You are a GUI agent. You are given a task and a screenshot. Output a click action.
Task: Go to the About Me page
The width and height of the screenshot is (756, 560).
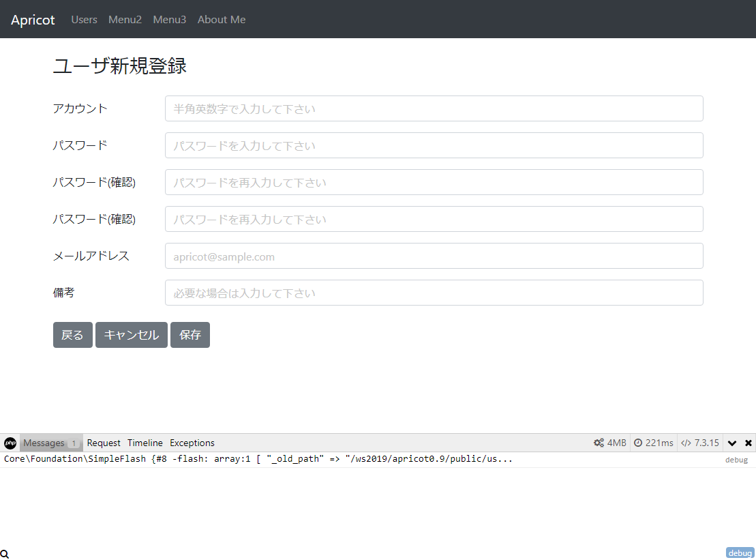[222, 20]
